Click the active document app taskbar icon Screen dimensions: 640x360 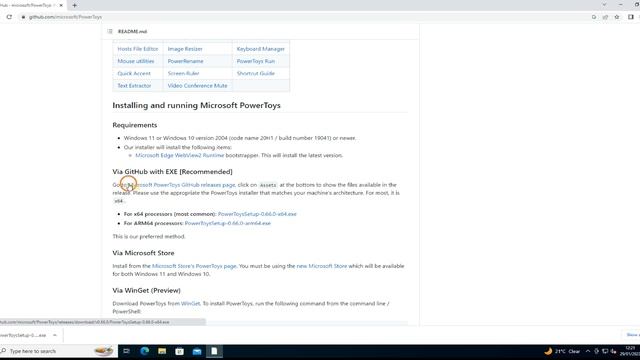click(214, 351)
